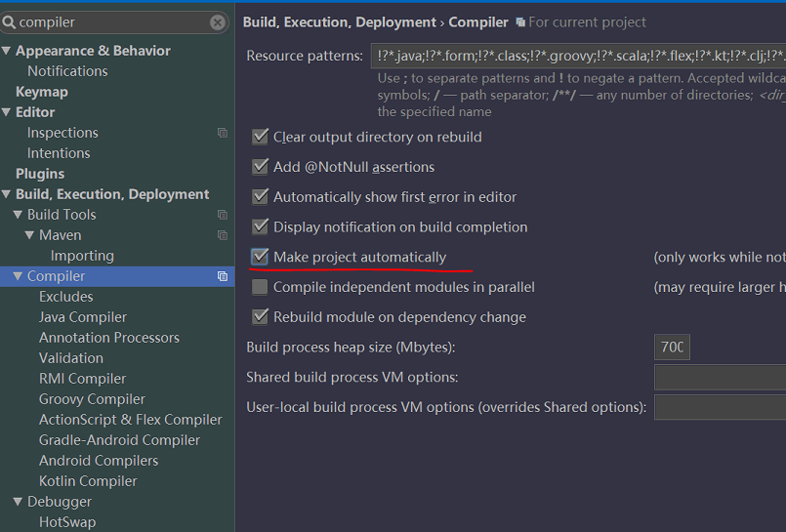Click the 'For current project' icon in the header
This screenshot has width=786, height=532.
[x=520, y=22]
